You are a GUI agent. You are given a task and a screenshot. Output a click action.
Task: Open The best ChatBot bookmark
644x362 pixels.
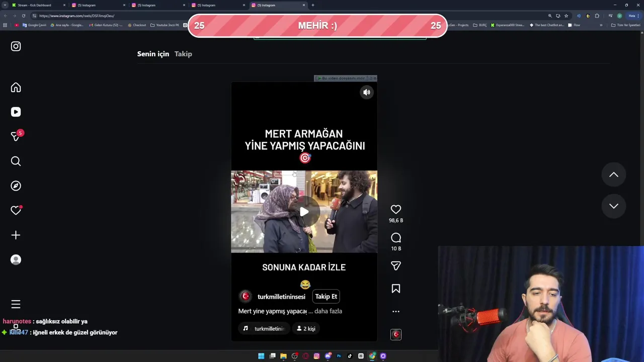(x=547, y=25)
